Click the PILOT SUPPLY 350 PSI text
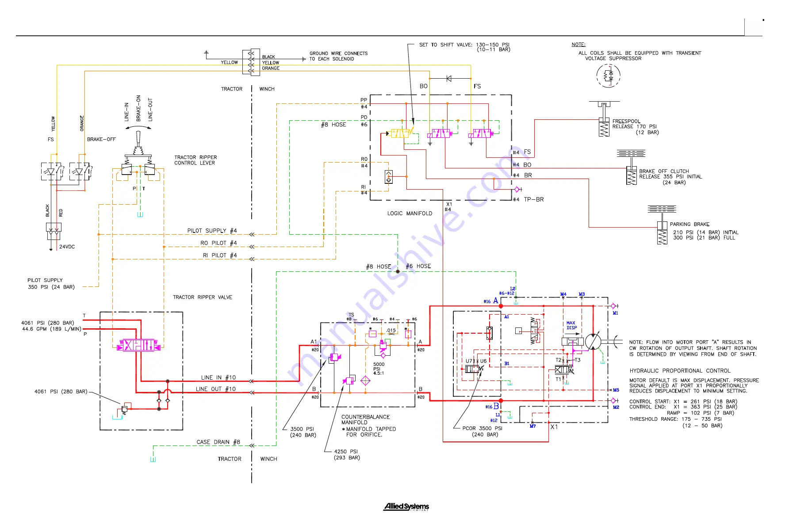 coord(51,284)
